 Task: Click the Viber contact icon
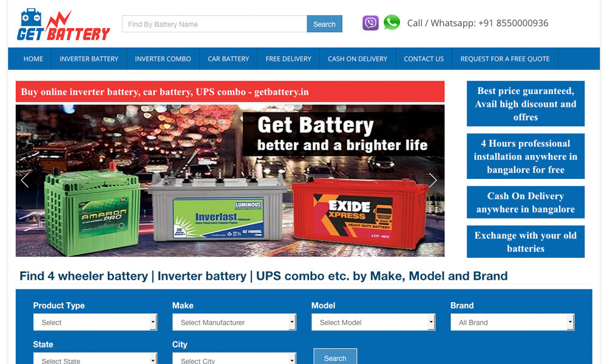click(x=370, y=23)
